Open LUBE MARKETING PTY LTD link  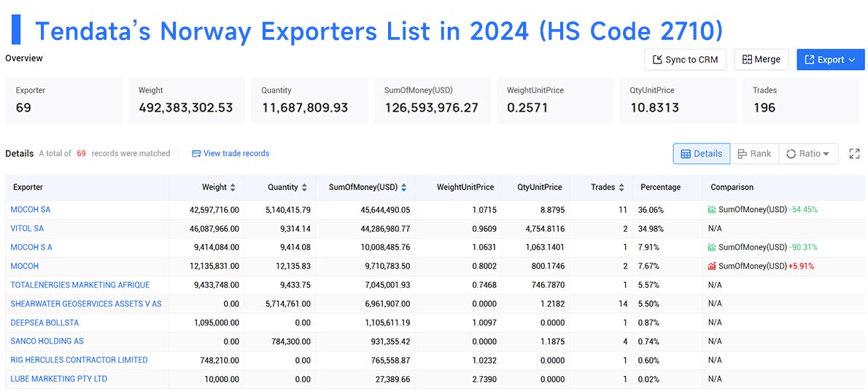click(58, 379)
